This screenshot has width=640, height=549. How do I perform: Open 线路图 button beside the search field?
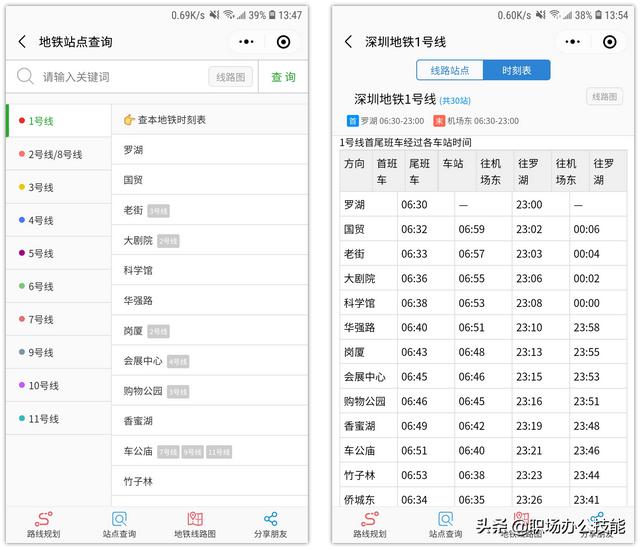coord(231,77)
